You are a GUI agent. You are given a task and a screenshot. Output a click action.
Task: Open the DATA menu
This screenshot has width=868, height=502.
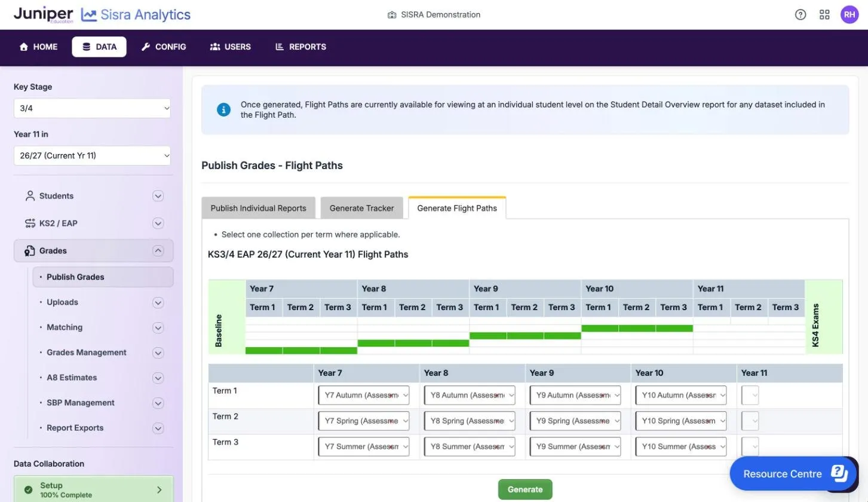tap(99, 47)
